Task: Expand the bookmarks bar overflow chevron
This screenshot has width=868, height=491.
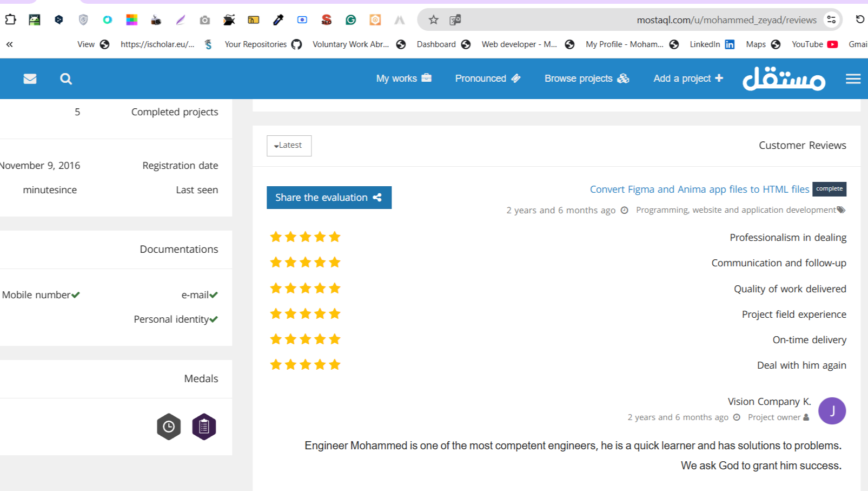Action: [x=10, y=44]
